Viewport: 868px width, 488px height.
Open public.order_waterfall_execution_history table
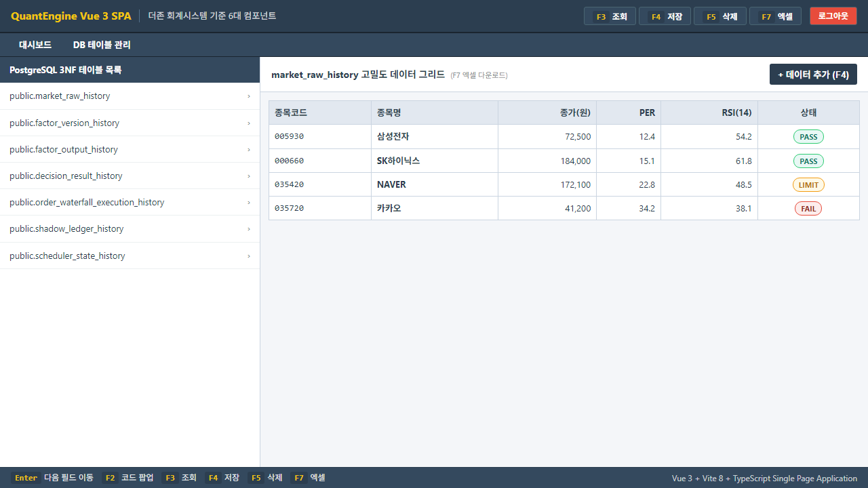[x=130, y=202]
